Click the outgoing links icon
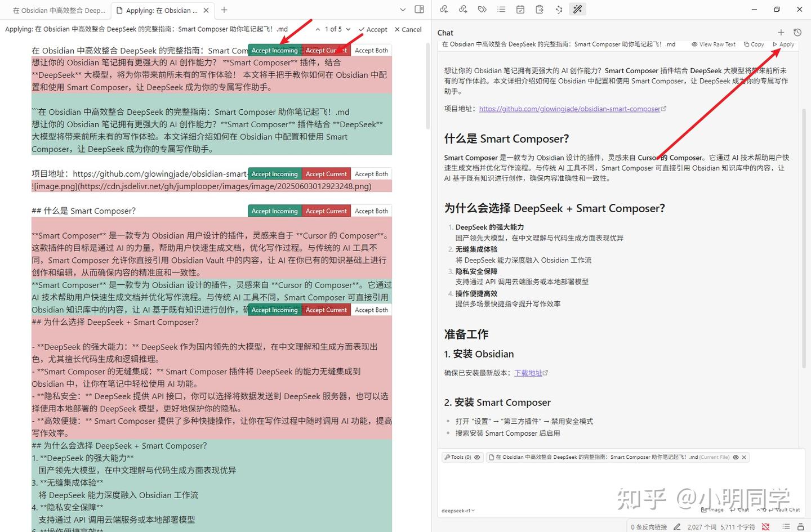The image size is (811, 532). pos(464,9)
